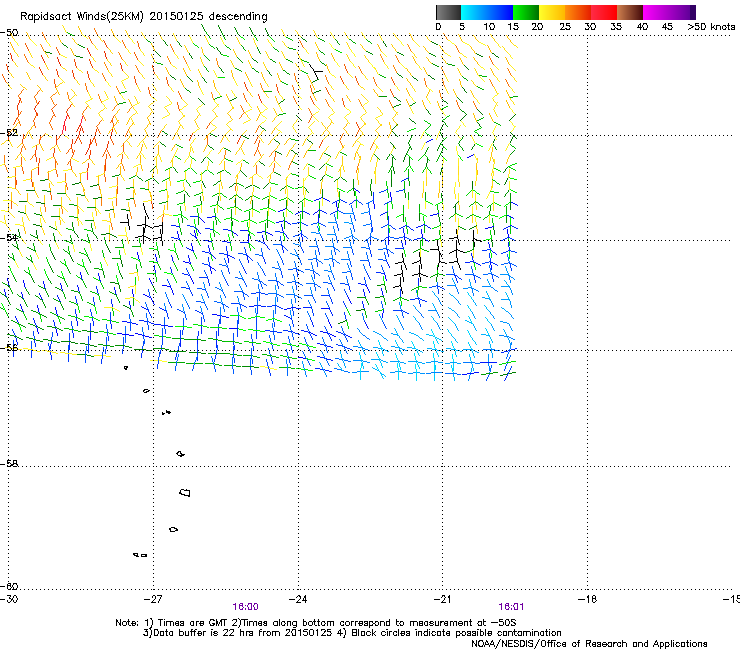This screenshot has width=740, height=650.
Task: Click the '-27' longitude axis label
Action: pyautogui.click(x=153, y=599)
